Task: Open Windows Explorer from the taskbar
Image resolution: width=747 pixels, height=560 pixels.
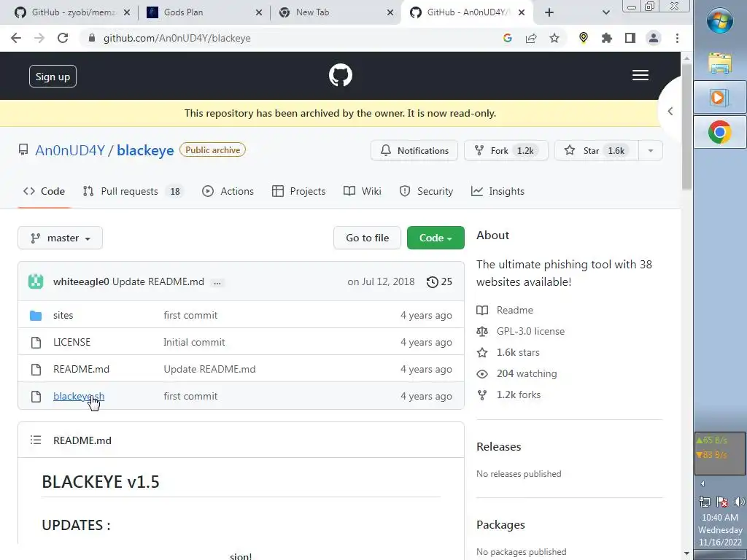Action: click(720, 63)
